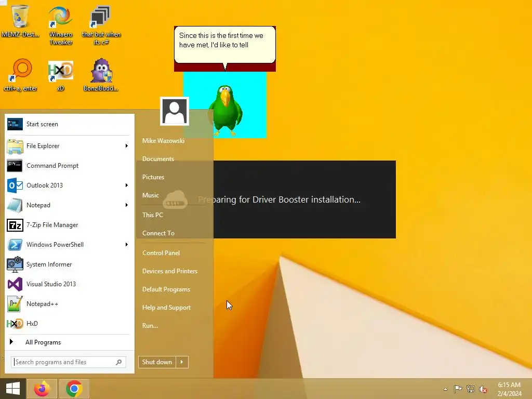Image resolution: width=532 pixels, height=399 pixels.
Task: Open the clock showing 6:15 AM
Action: click(509, 389)
